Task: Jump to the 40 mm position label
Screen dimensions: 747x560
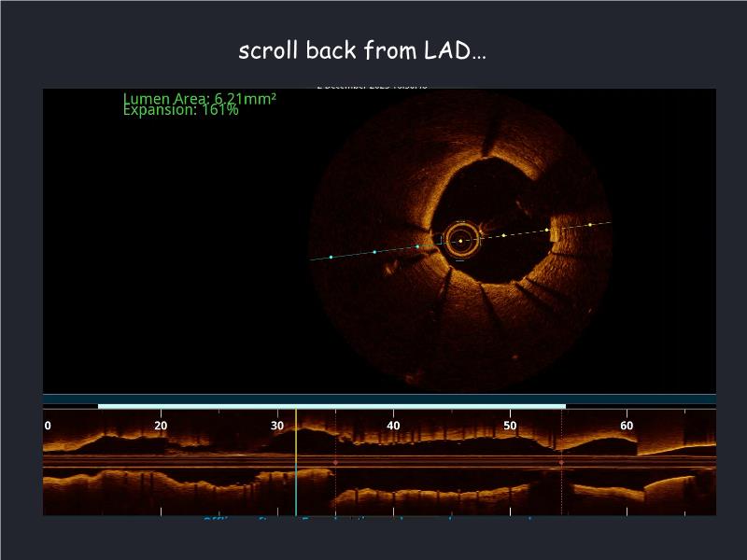Action: point(393,426)
